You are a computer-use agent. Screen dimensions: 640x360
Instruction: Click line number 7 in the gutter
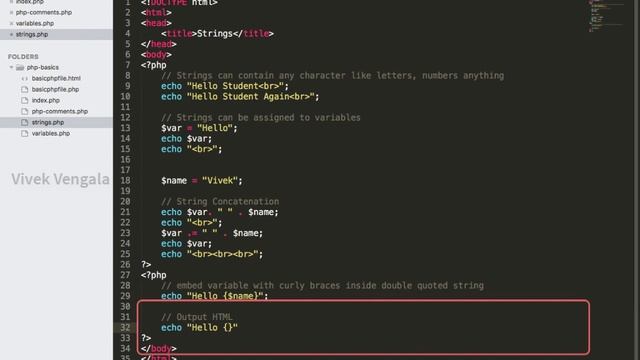(128, 65)
